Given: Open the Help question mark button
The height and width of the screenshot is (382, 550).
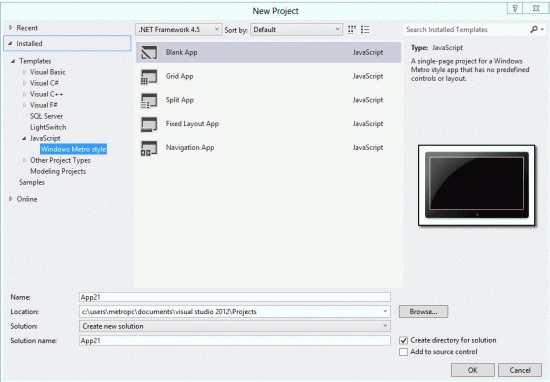Looking at the screenshot, I should (515, 8).
